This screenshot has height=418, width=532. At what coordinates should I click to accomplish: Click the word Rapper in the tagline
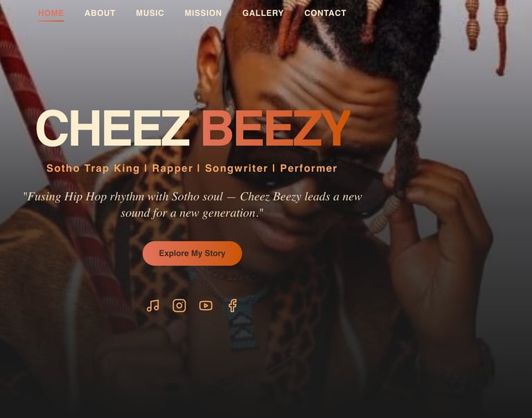coord(172,168)
